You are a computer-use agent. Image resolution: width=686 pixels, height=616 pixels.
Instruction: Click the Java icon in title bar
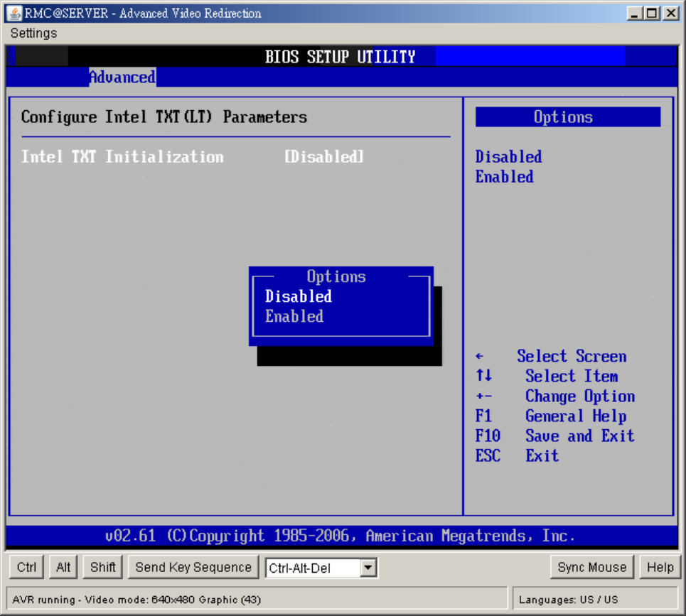point(14,13)
